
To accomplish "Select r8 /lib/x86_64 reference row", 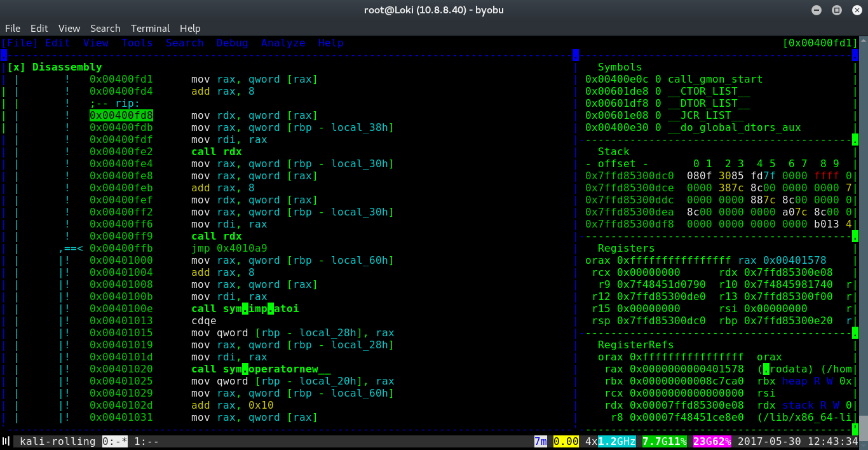I will pyautogui.click(x=731, y=418).
